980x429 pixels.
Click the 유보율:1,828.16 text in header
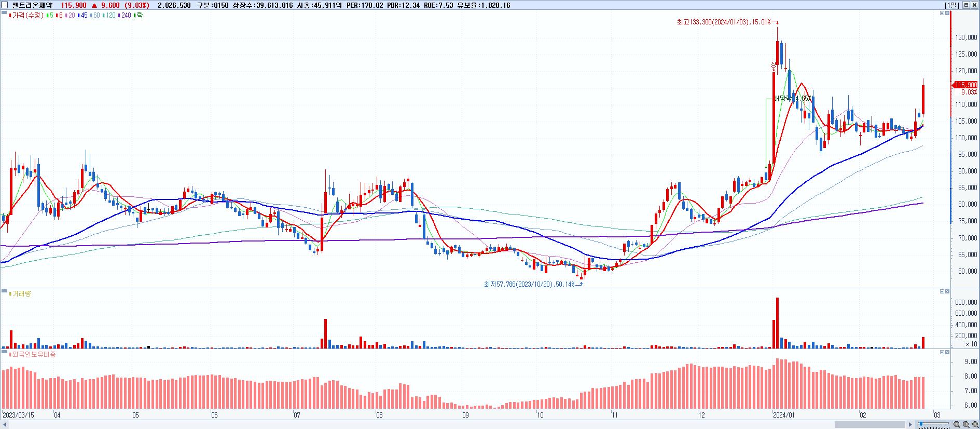484,5
